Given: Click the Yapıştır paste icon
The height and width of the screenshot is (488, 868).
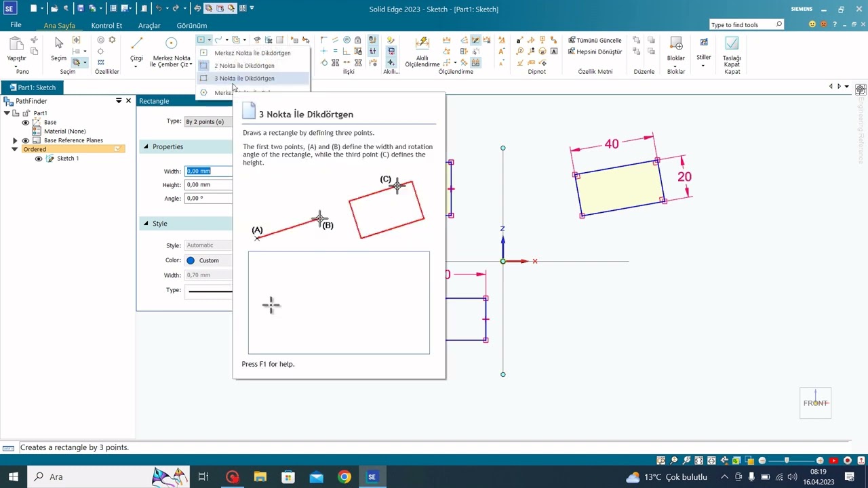Looking at the screenshot, I should [16, 44].
